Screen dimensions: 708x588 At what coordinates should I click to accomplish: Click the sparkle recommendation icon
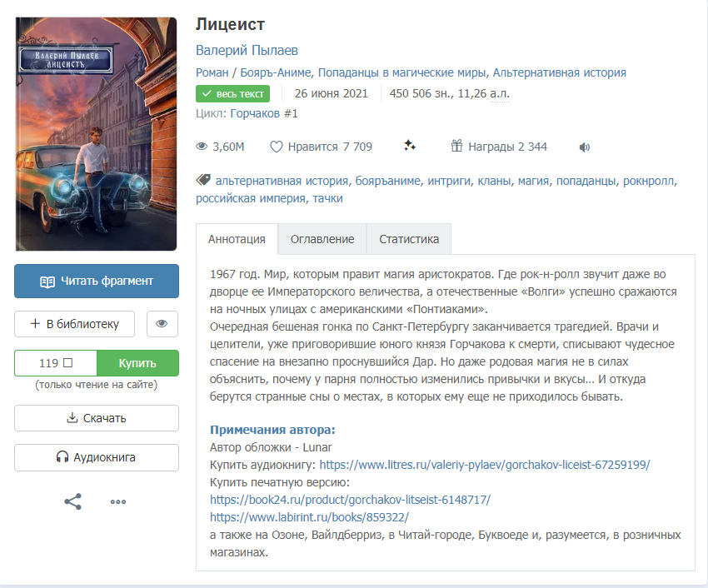[410, 146]
